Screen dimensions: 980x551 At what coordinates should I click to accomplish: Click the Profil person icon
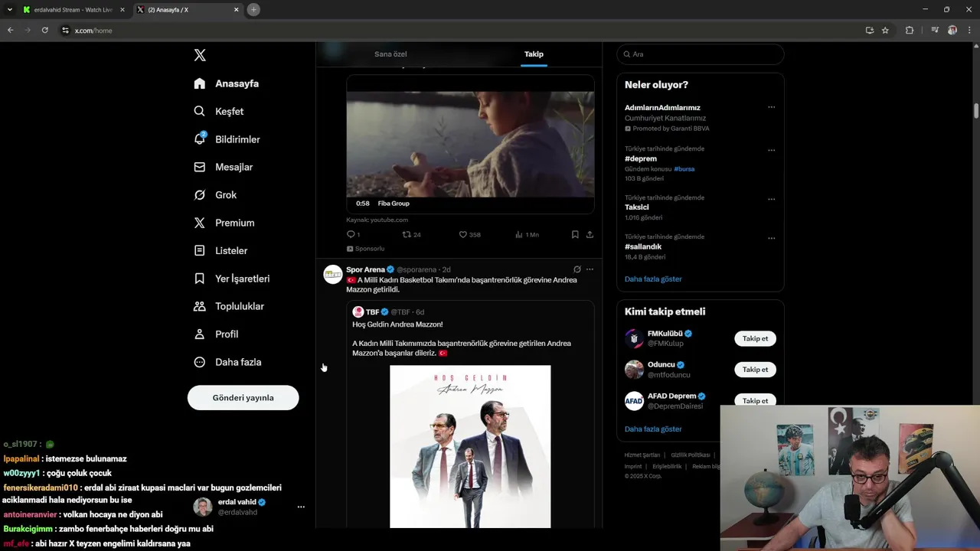[x=200, y=334]
